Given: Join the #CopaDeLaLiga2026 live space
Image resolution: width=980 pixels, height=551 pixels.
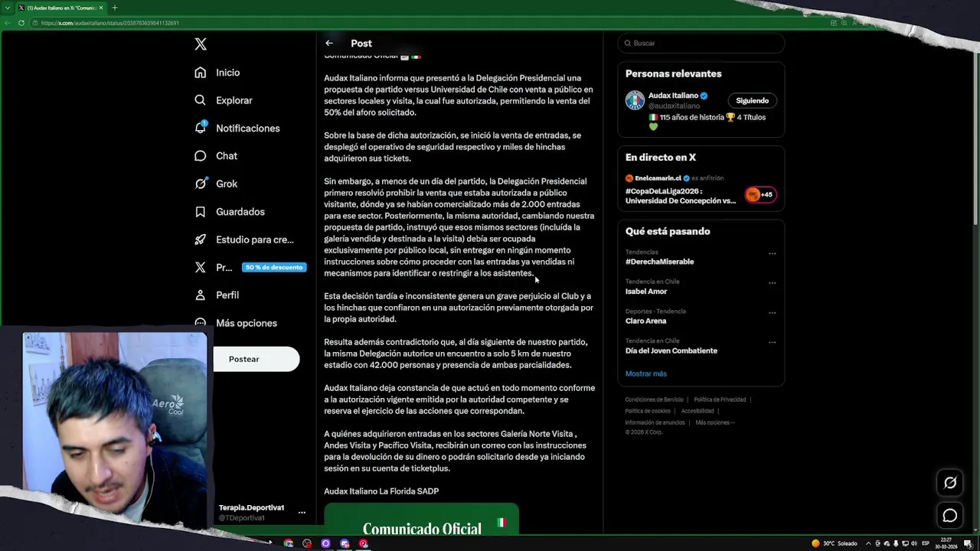Looking at the screenshot, I should click(680, 196).
